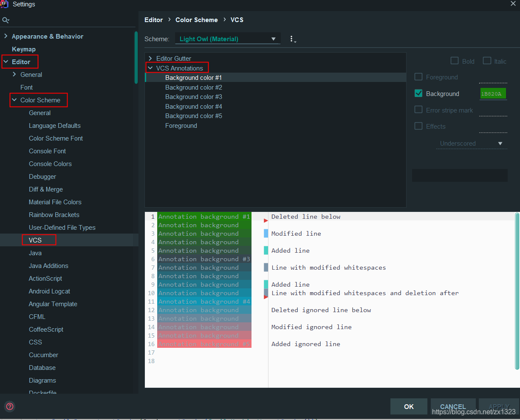Open the Scheme dropdown Light Owl (Material)
This screenshot has height=420, width=520.
pos(228,39)
